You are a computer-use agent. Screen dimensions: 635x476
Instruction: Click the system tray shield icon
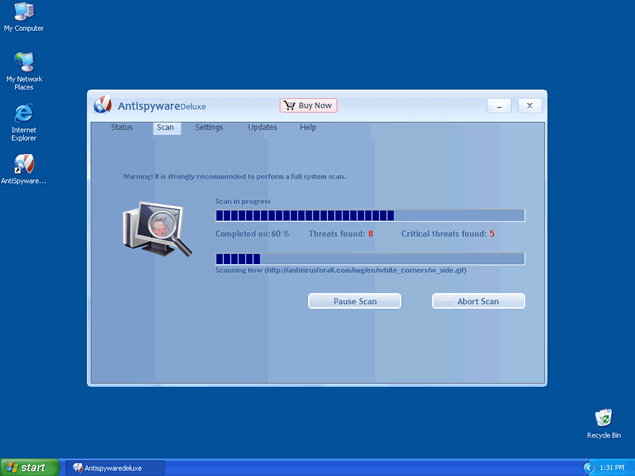587,467
